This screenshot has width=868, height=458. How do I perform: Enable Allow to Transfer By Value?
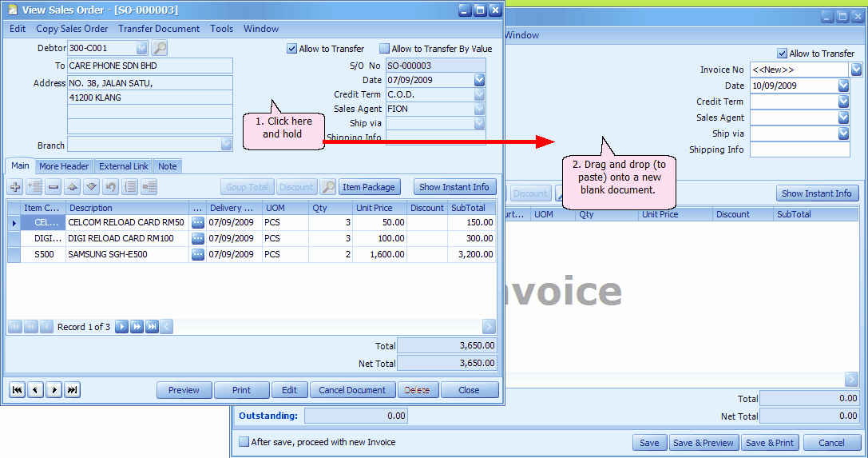(384, 49)
